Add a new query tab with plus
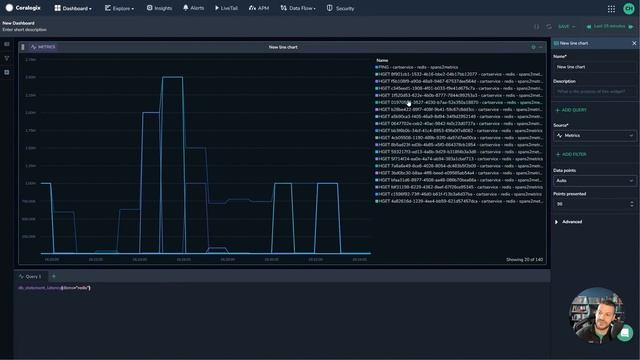This screenshot has width=640, height=360. point(53,276)
